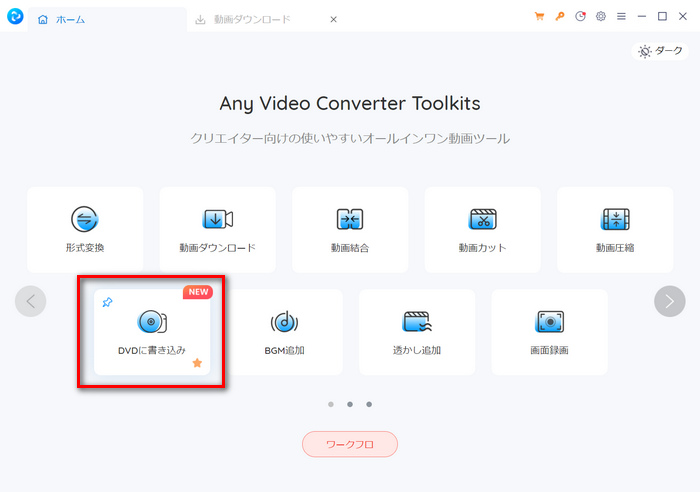Open the 動画結合 merge tool
Screen dimensions: 700x492
coord(350,229)
